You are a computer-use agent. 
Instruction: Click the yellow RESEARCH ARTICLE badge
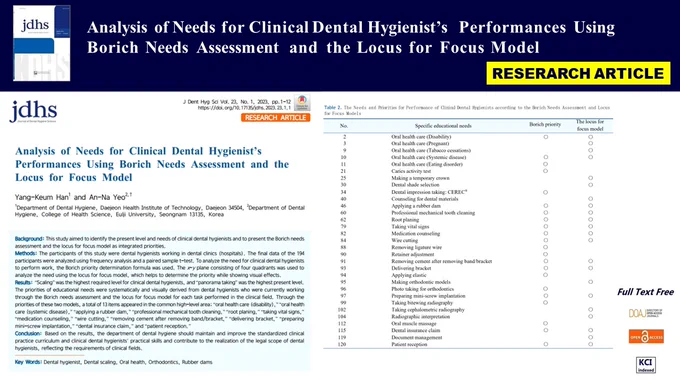[x=578, y=73]
